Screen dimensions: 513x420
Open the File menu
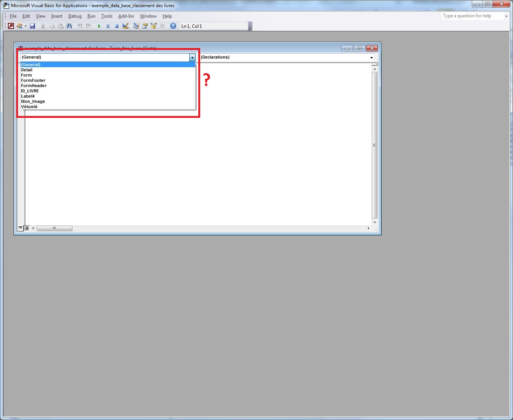[13, 16]
